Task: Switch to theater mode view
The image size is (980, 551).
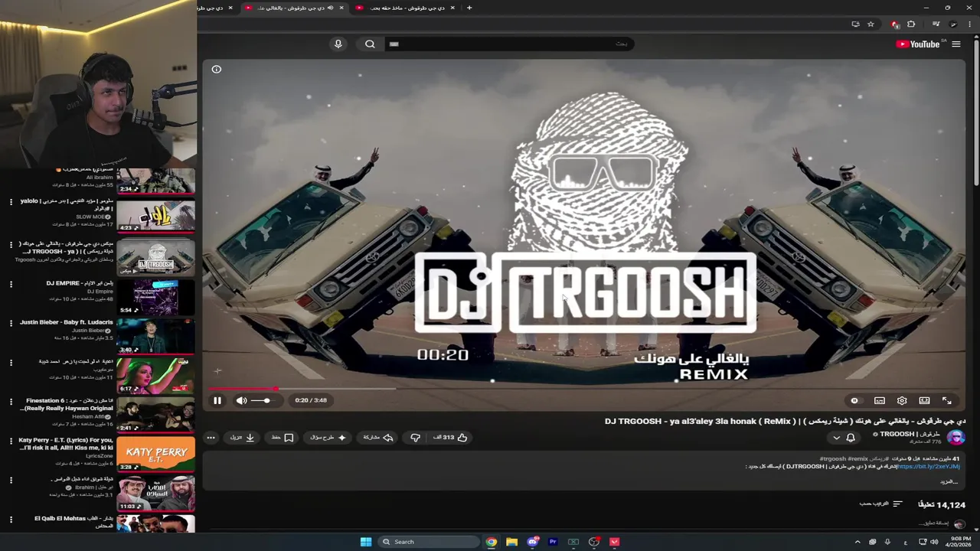Action: (924, 400)
